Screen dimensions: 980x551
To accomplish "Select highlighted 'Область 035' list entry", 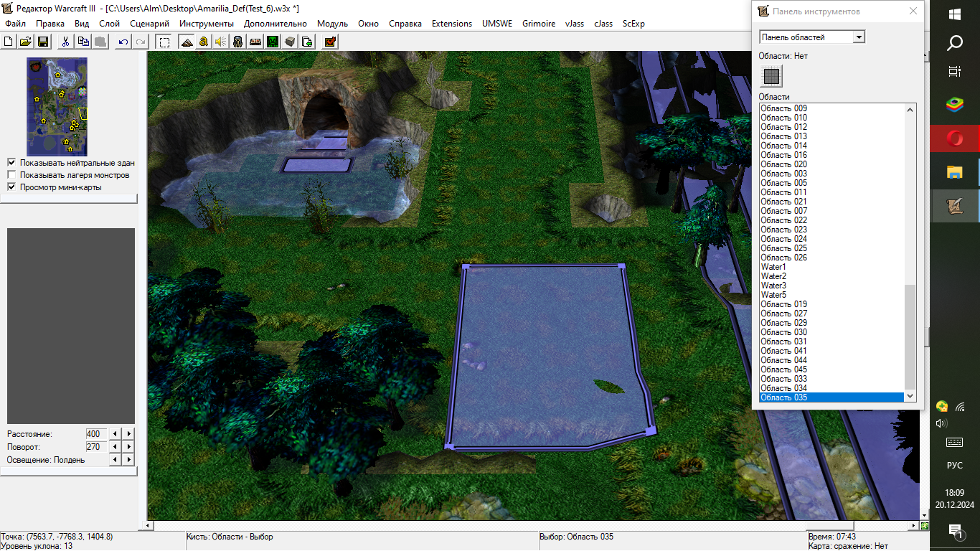I will point(831,397).
